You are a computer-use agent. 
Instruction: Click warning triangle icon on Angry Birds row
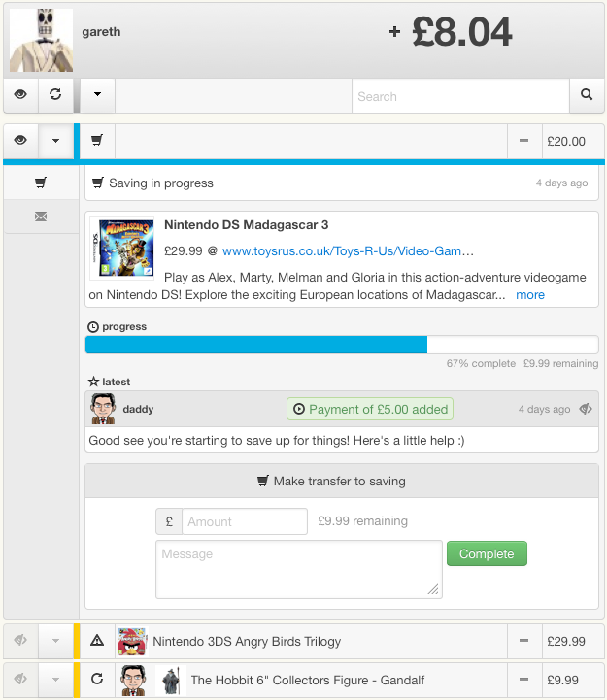coord(97,641)
